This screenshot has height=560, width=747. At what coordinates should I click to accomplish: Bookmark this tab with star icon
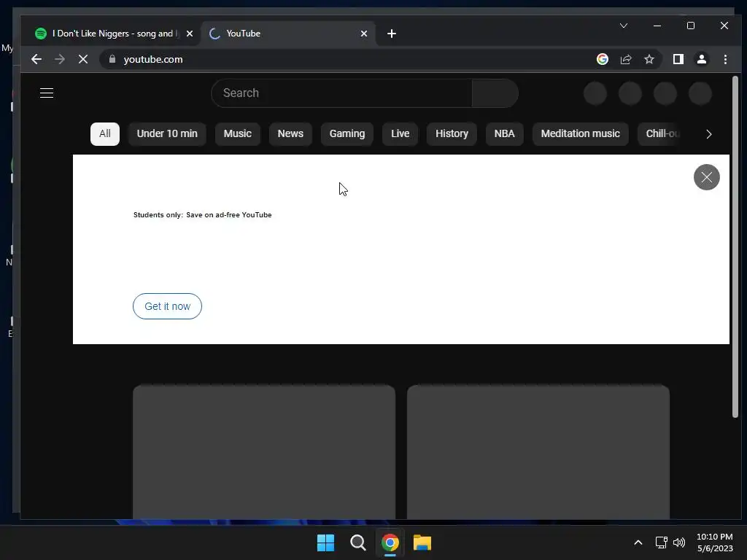tap(649, 59)
